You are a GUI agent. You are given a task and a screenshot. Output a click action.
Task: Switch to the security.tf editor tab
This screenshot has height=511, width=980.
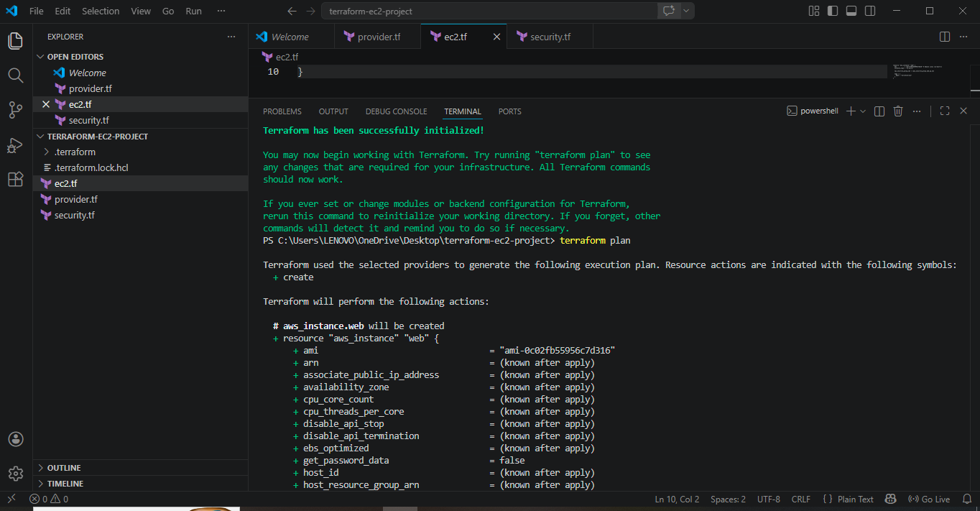coord(550,37)
